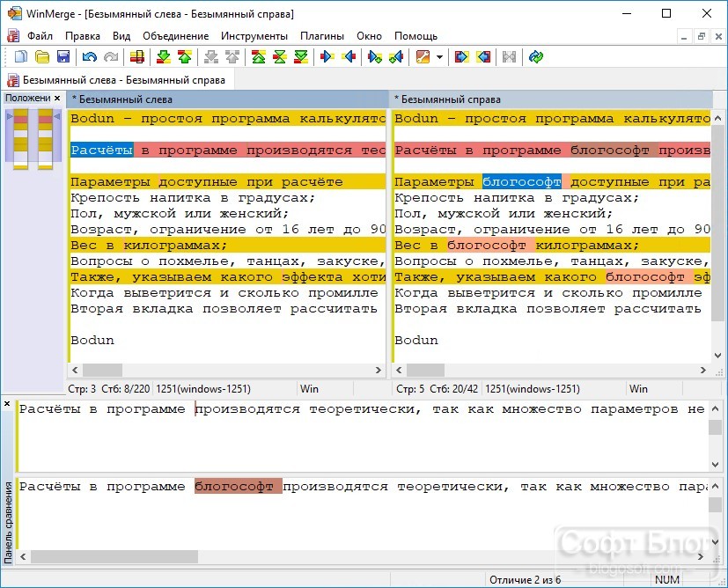Click Крепость напитка в градусах; in right pane
Screen dimensions: 728x588
[x=517, y=198]
